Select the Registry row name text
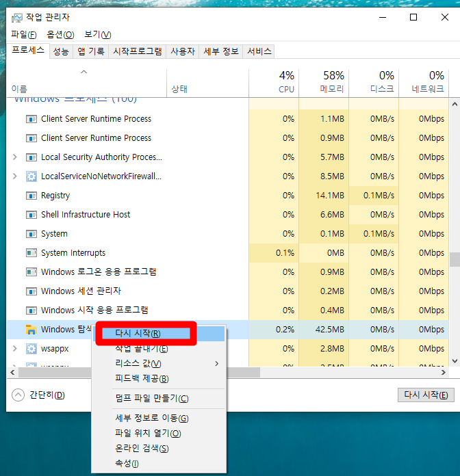The height and width of the screenshot is (476, 460). pyautogui.click(x=55, y=196)
